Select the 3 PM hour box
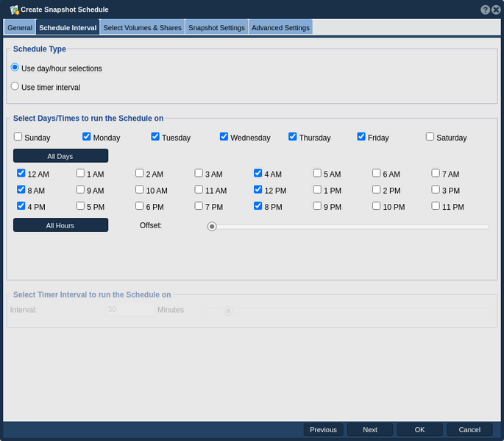 pyautogui.click(x=436, y=189)
